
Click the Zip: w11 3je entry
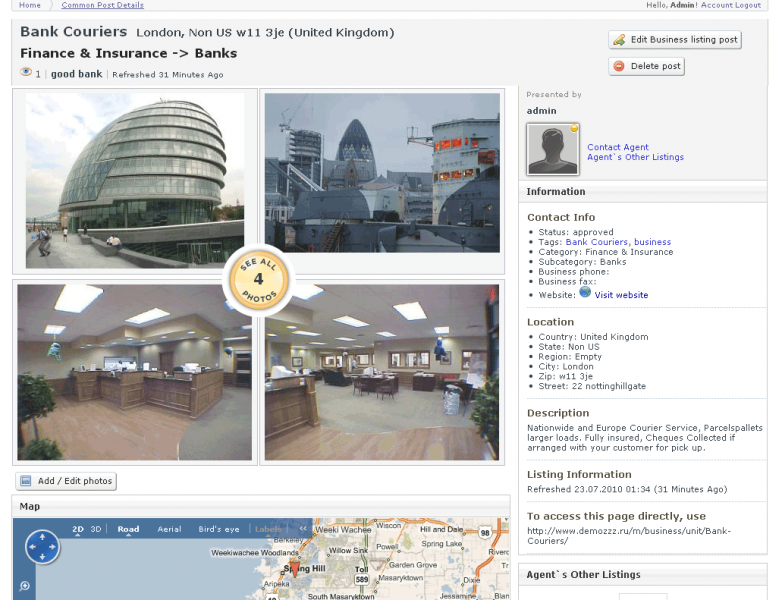566,376
